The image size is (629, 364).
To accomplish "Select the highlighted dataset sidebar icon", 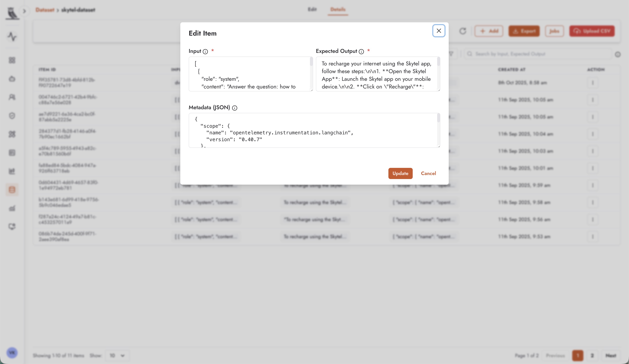I will coord(12,190).
